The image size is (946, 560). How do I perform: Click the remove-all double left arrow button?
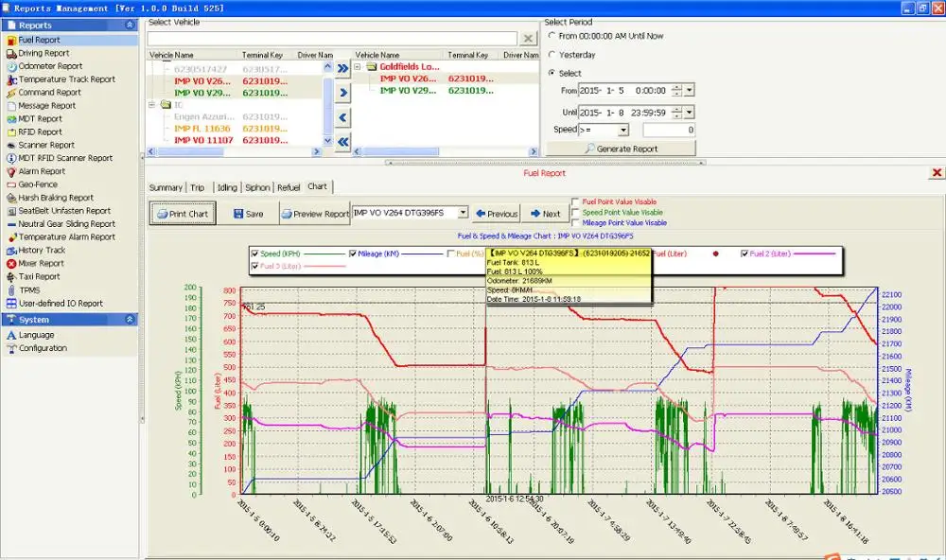pyautogui.click(x=342, y=142)
